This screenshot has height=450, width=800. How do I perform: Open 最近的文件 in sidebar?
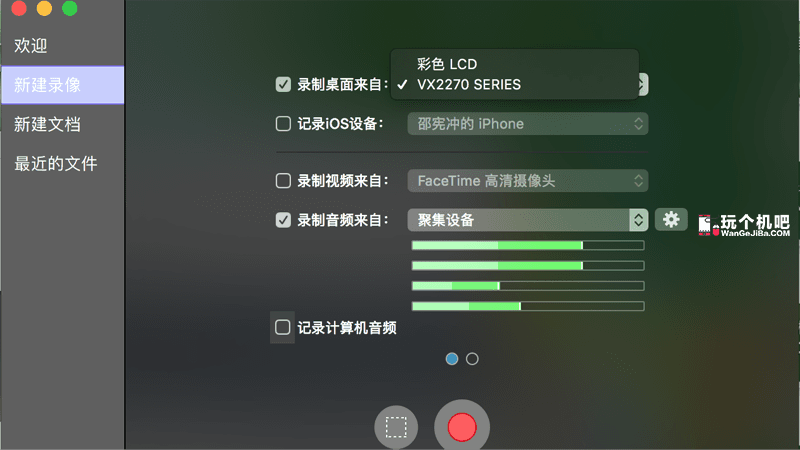55,163
